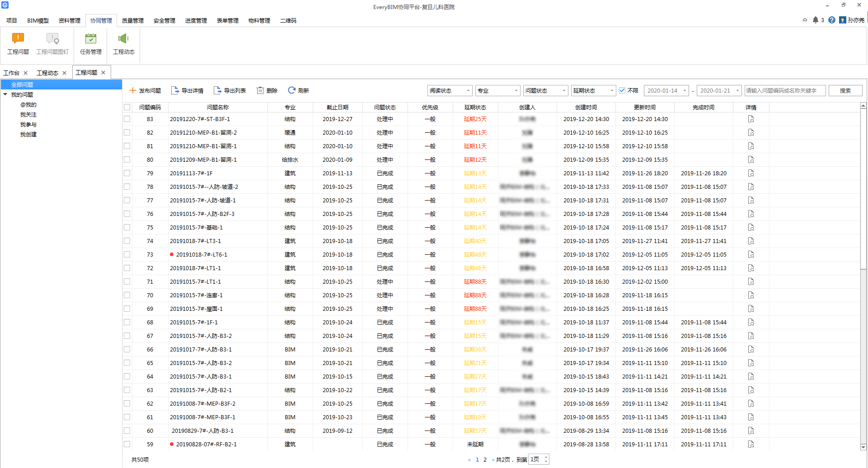This screenshot has width=868, height=468.
Task: Open the notification bell icon
Action: click(815, 20)
